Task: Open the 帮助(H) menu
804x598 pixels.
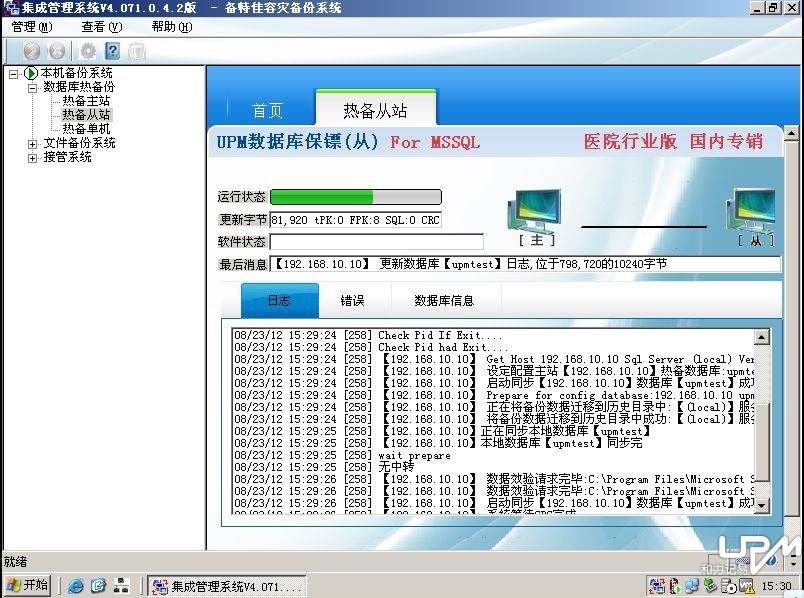Action: (x=172, y=27)
